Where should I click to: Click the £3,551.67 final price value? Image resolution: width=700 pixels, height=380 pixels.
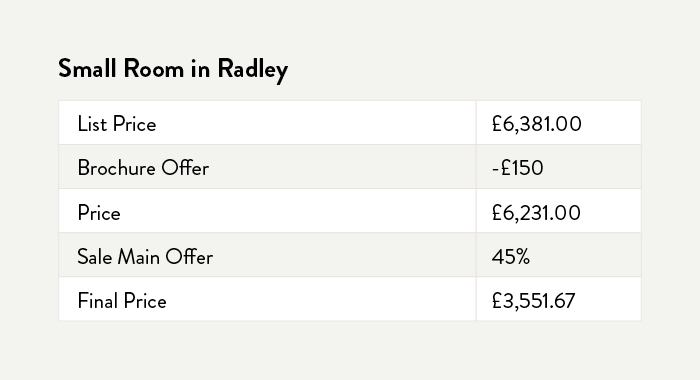pos(533,301)
